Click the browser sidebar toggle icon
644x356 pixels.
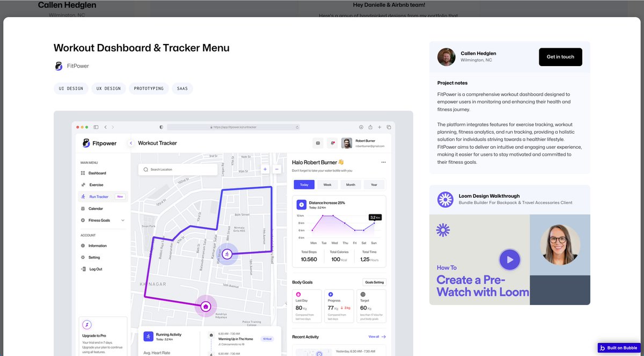[96, 127]
